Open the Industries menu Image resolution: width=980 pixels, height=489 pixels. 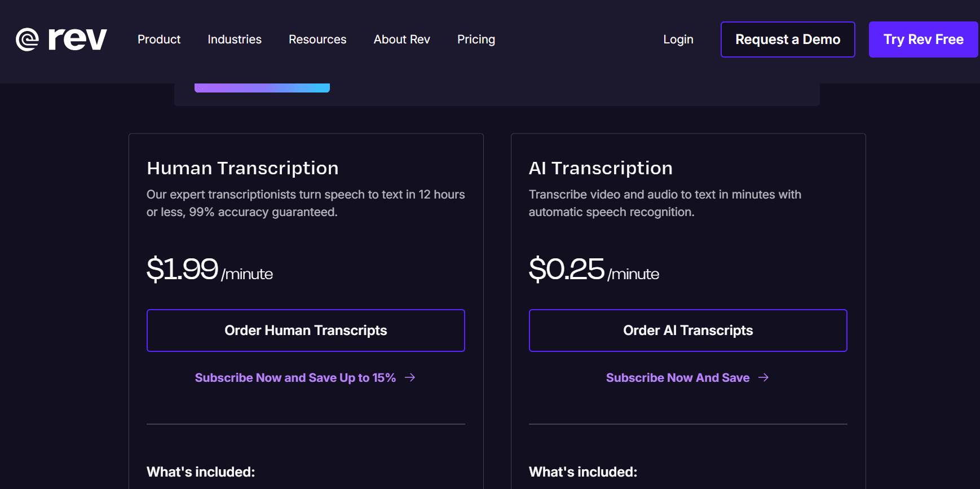tap(235, 39)
